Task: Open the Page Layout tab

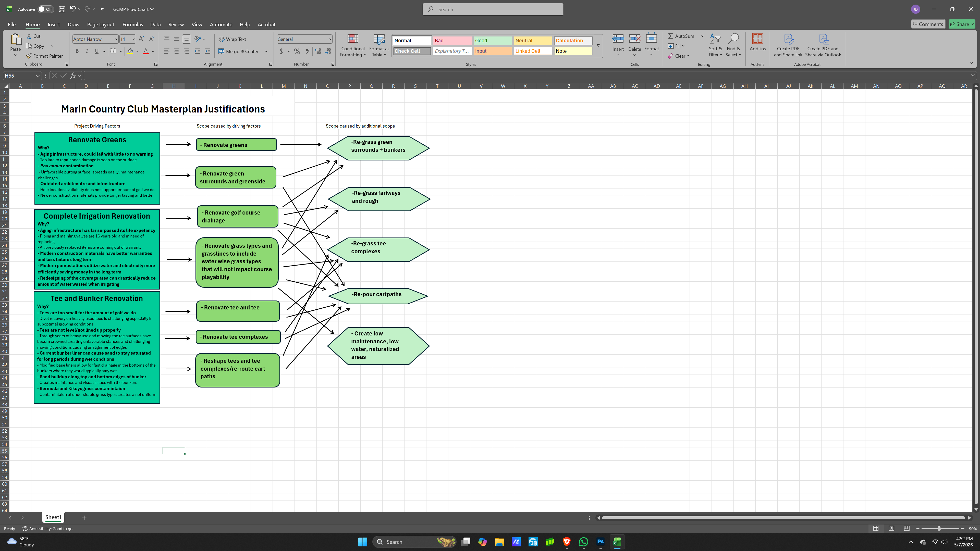Action: tap(101, 24)
